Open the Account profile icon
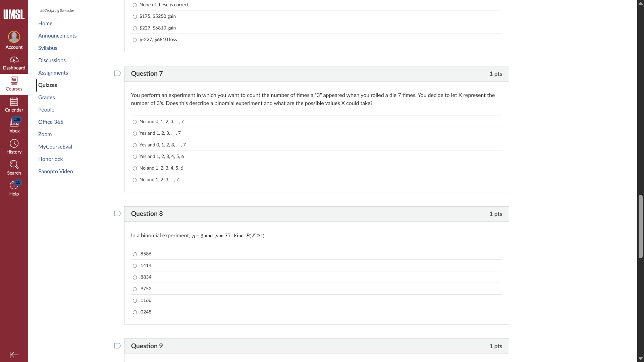Image resolution: width=644 pixels, height=362 pixels. pos(14,37)
